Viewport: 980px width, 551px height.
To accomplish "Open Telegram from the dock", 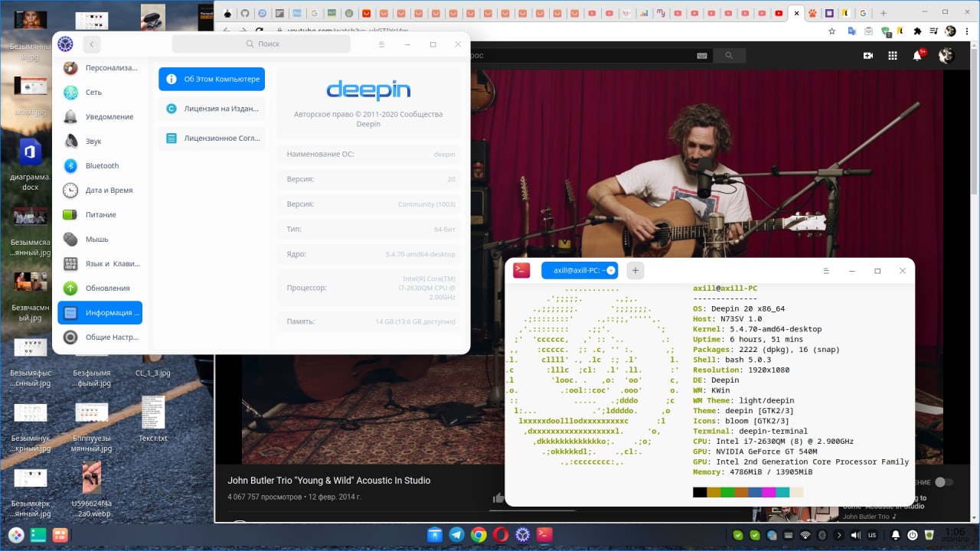I will coord(456,535).
